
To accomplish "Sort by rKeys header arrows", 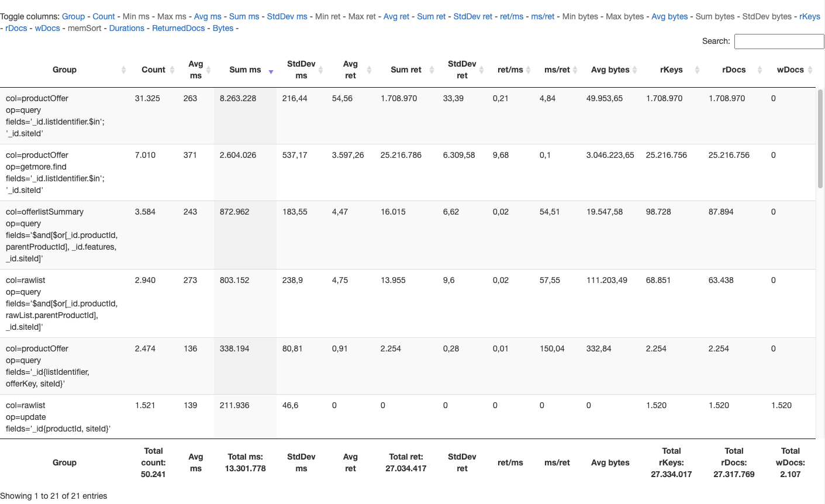I will click(697, 70).
